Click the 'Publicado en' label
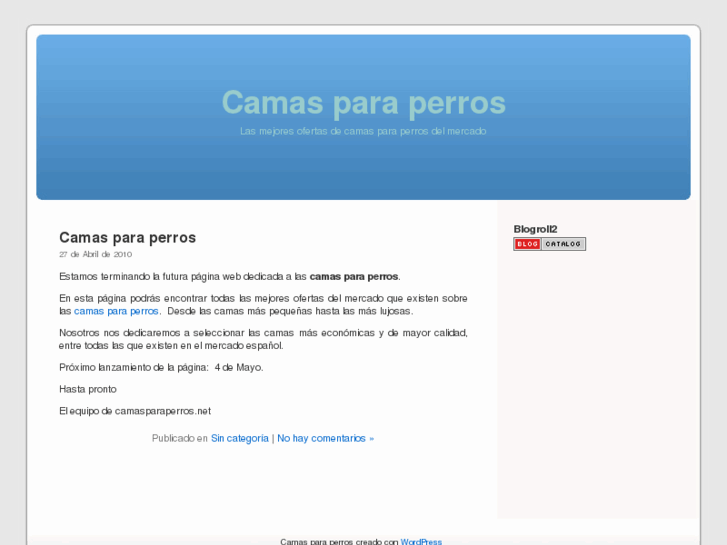Screen dimensions: 727x545 (179, 438)
